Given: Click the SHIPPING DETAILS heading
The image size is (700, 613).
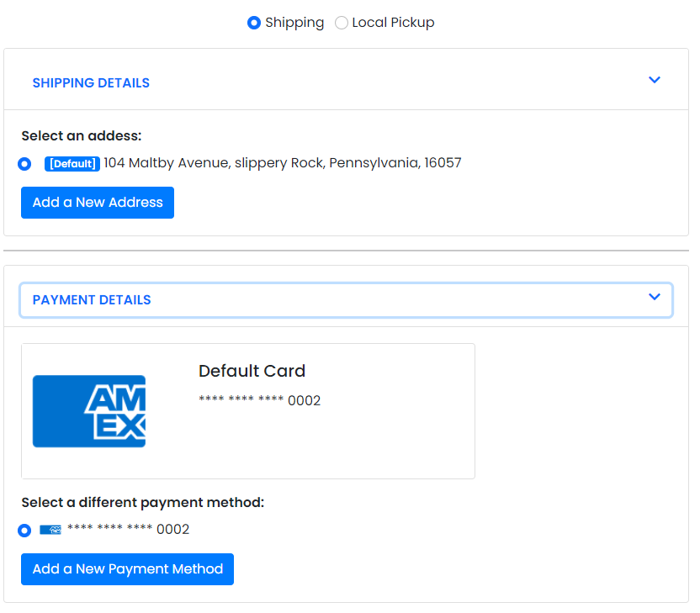Looking at the screenshot, I should (91, 83).
